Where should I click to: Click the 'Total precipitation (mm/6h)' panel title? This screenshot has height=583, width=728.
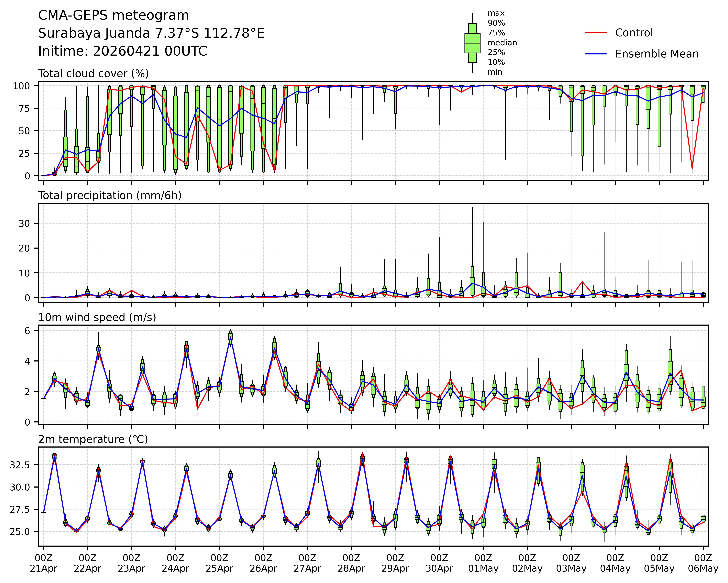pos(110,196)
